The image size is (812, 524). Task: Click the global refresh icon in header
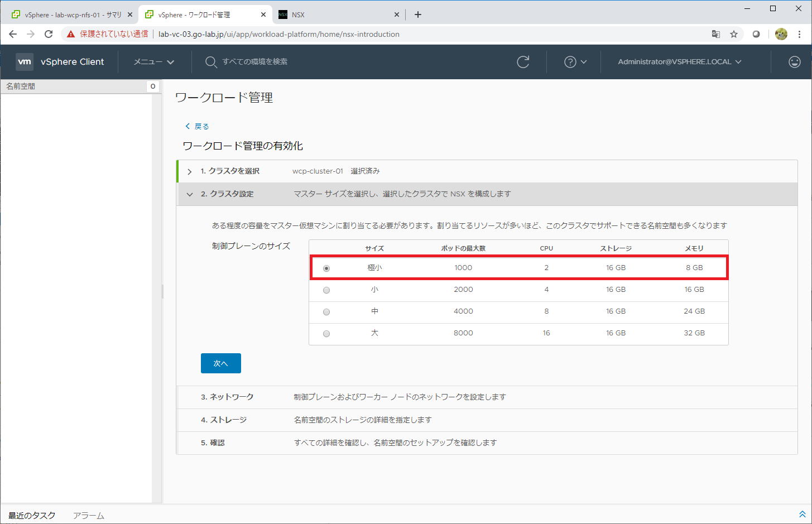tap(523, 62)
